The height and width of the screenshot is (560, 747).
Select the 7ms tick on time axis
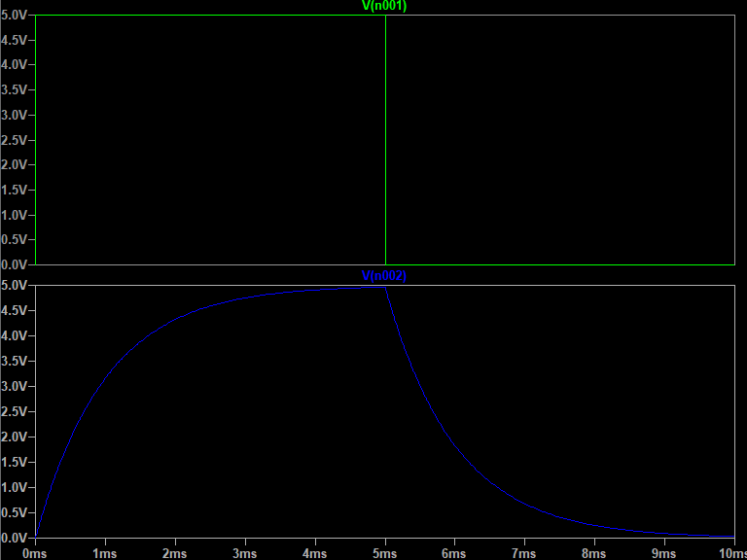(524, 552)
